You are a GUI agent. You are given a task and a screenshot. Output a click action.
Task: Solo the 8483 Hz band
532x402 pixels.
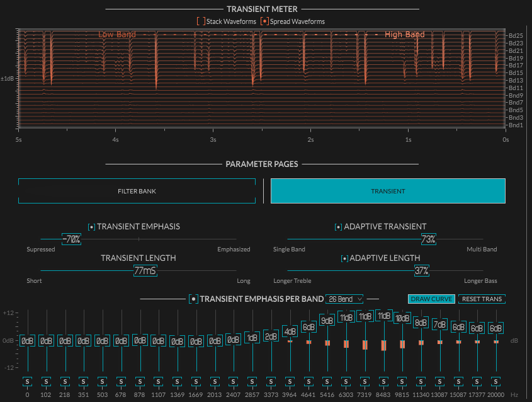[x=383, y=382]
